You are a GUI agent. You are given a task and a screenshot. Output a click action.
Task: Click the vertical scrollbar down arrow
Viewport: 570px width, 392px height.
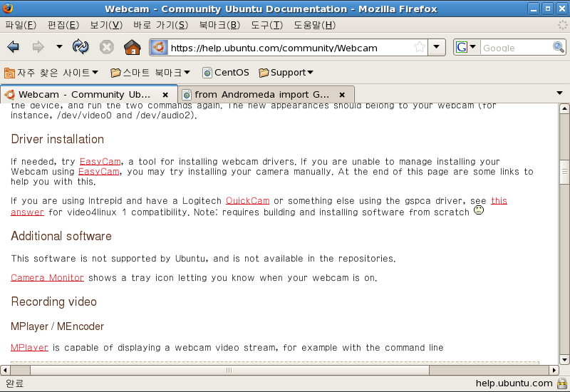564,360
